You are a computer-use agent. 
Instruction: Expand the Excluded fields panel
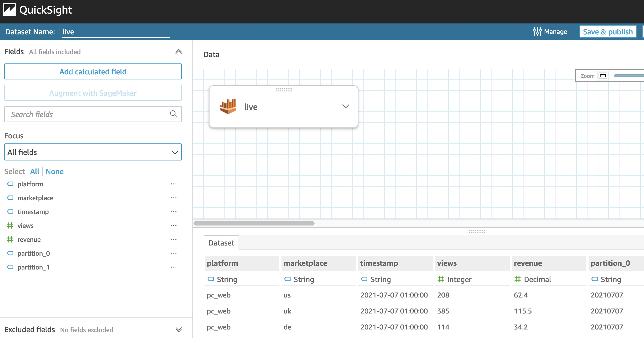[179, 330]
